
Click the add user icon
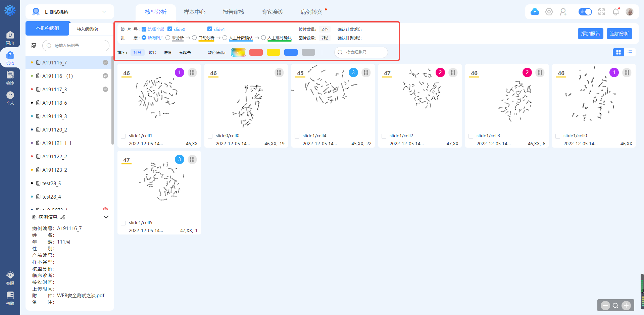tap(563, 12)
